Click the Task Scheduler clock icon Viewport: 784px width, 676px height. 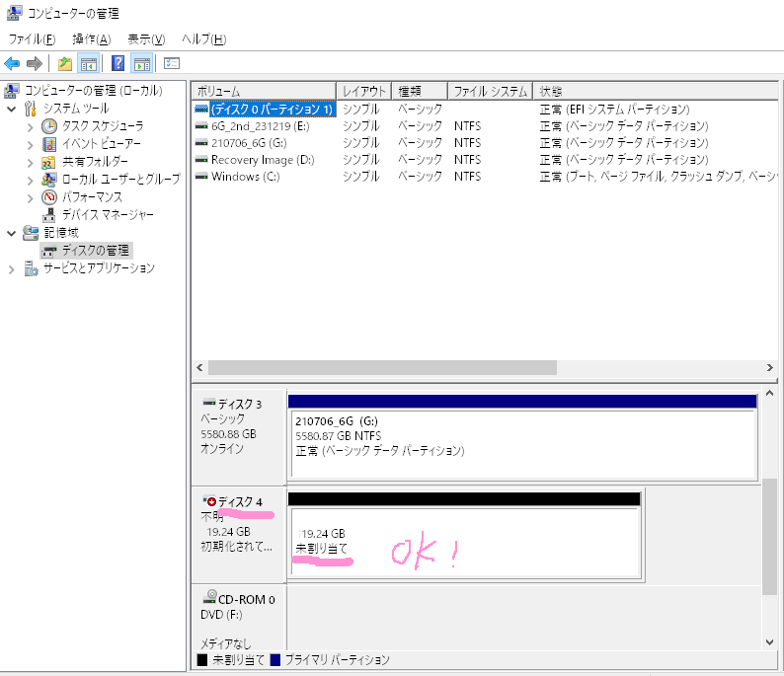tap(49, 126)
